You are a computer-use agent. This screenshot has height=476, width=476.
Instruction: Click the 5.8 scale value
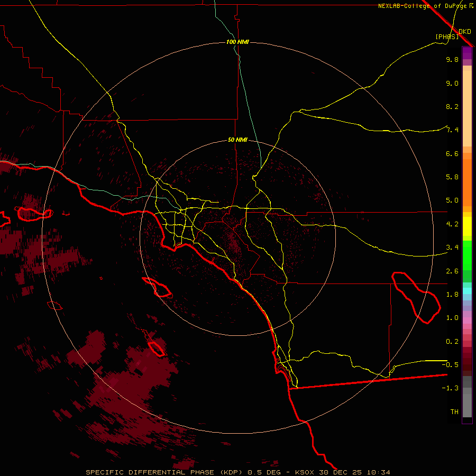tap(452, 177)
